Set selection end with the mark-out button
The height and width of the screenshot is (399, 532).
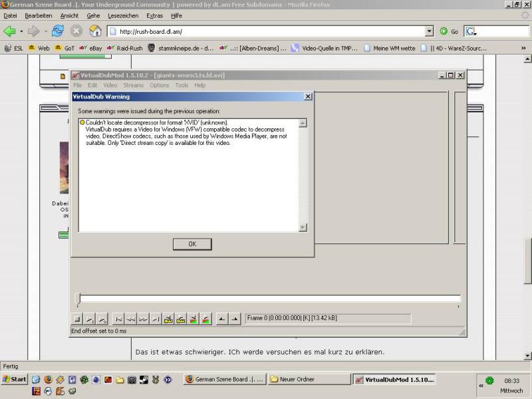pyautogui.click(x=235, y=319)
